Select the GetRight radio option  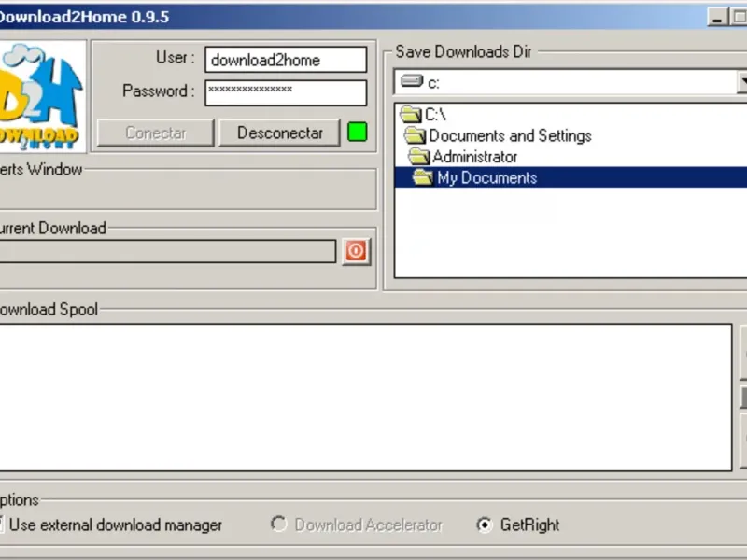tap(485, 525)
